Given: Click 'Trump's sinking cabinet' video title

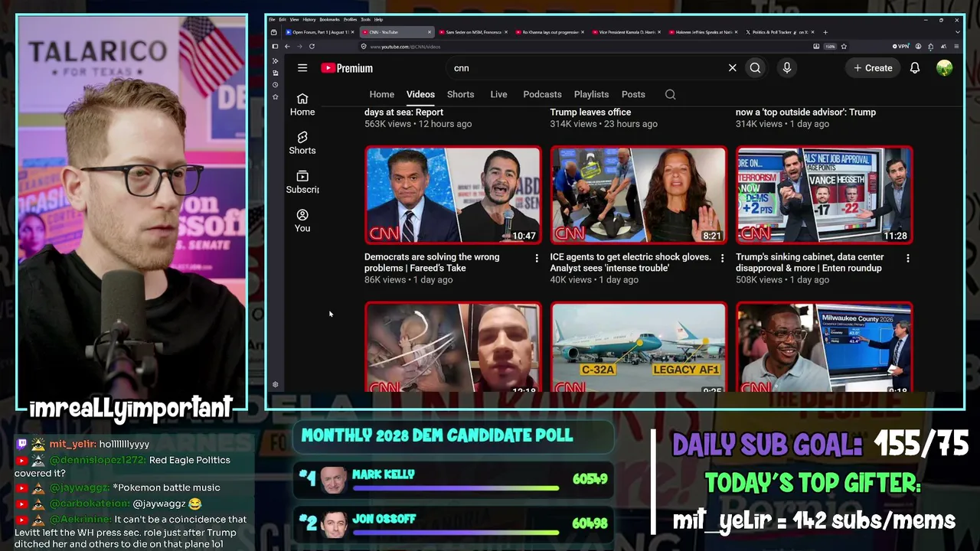Looking at the screenshot, I should click(x=809, y=262).
